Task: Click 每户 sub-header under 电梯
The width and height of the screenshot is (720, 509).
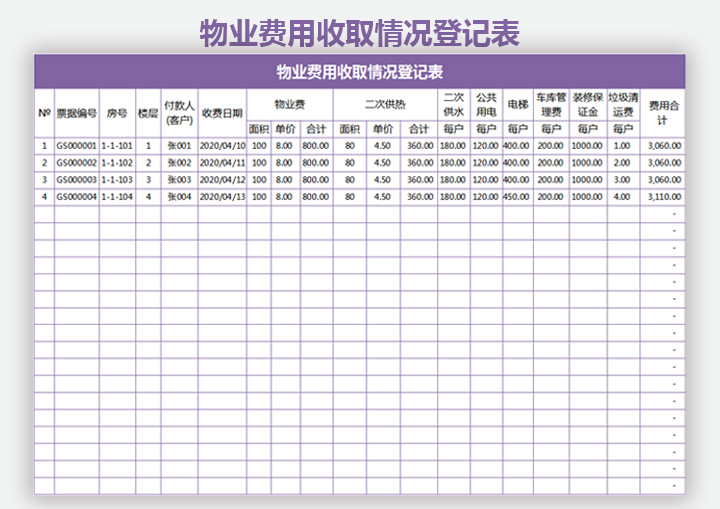Action: pos(518,129)
